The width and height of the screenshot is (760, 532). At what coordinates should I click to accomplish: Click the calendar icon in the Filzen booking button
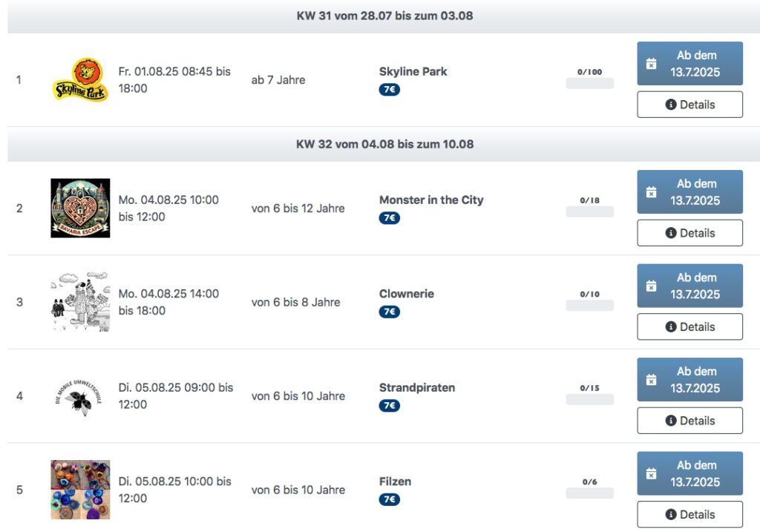[652, 473]
